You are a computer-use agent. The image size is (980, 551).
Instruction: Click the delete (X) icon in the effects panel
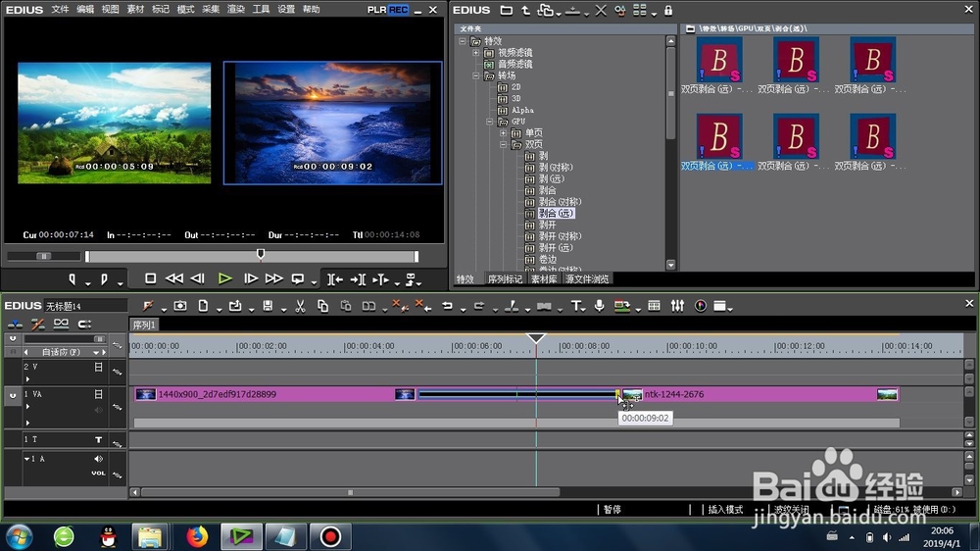(x=601, y=11)
